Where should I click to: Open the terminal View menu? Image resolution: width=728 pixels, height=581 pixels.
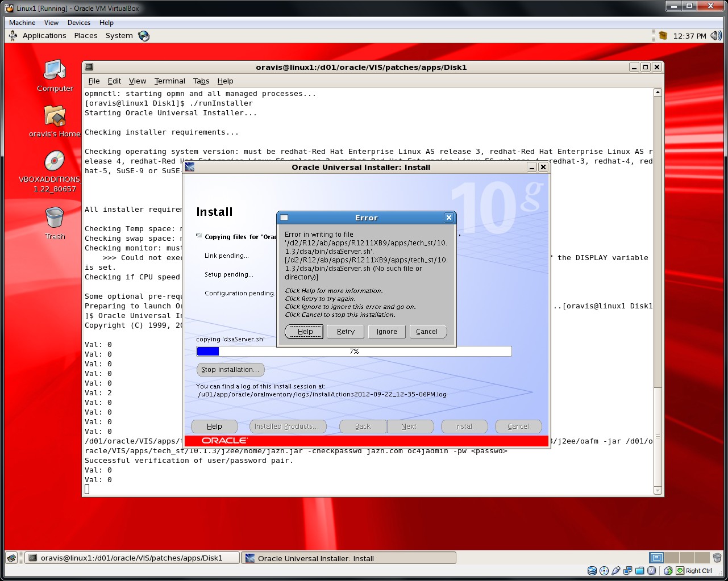[x=138, y=81]
